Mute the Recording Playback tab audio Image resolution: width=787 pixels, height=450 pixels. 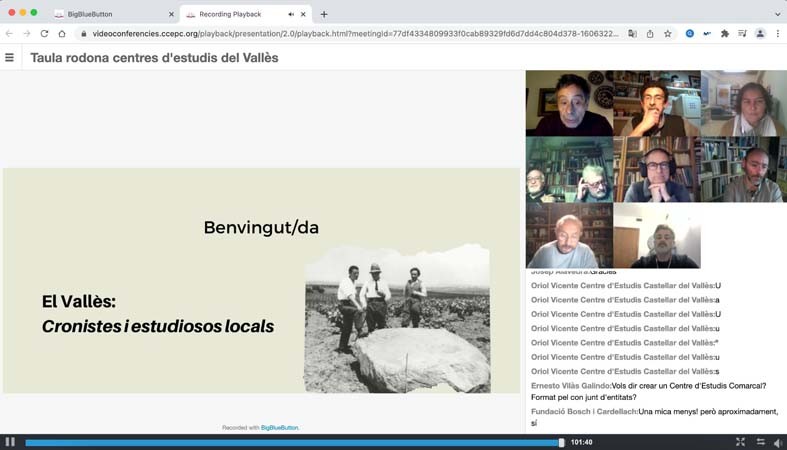click(x=291, y=15)
